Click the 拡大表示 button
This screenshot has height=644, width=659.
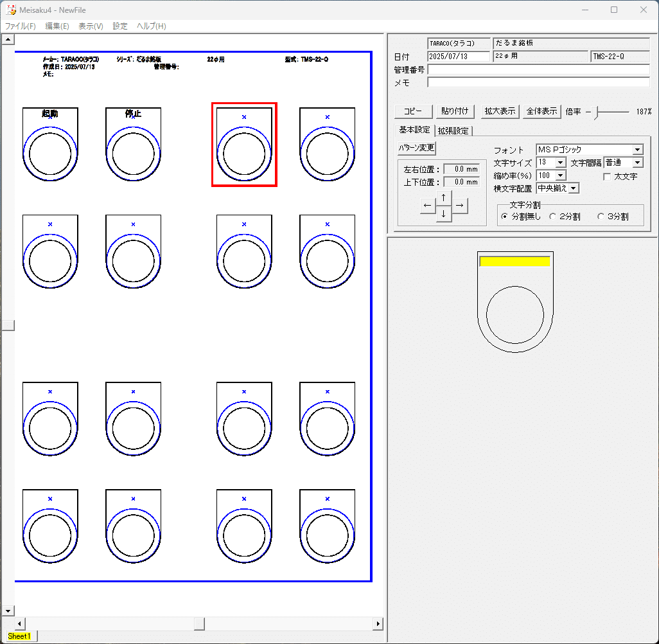(x=500, y=111)
